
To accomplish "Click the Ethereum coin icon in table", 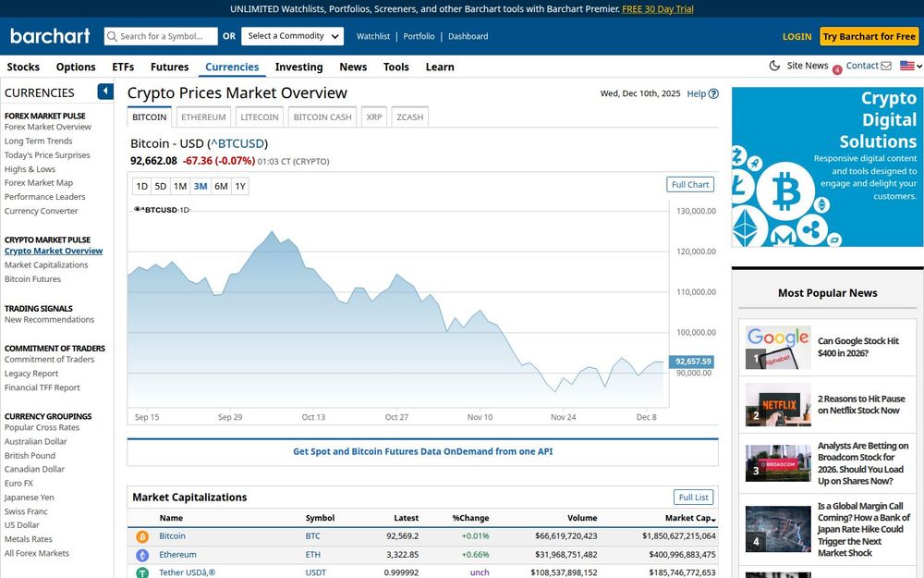I will click(x=142, y=555).
